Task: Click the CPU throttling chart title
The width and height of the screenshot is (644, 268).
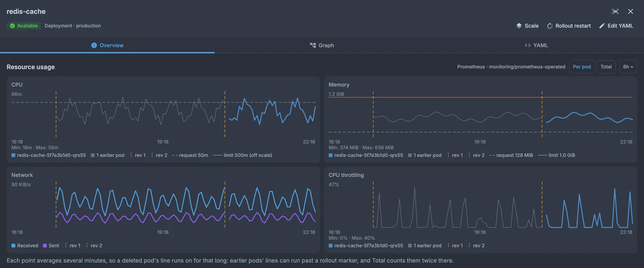Action: pyautogui.click(x=346, y=175)
